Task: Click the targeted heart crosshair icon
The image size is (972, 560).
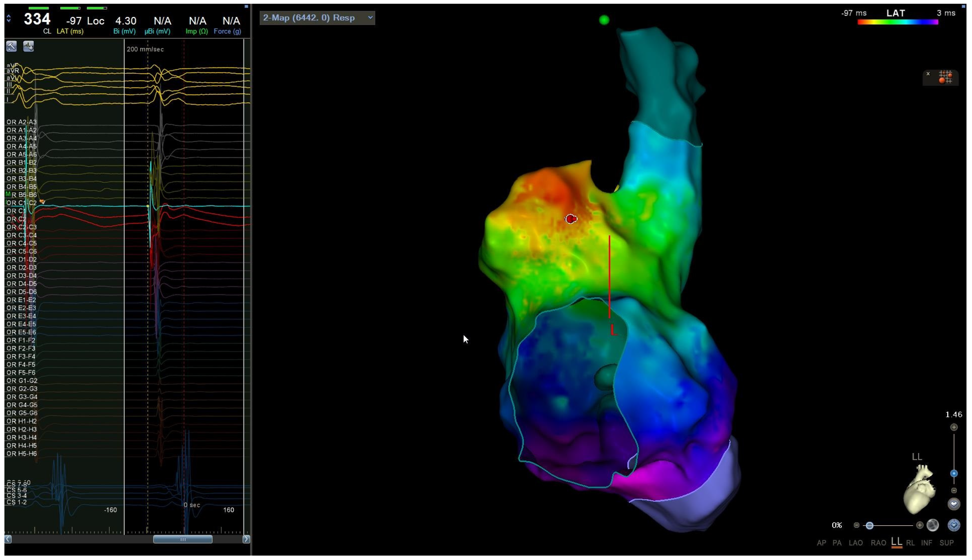Action: (x=953, y=525)
